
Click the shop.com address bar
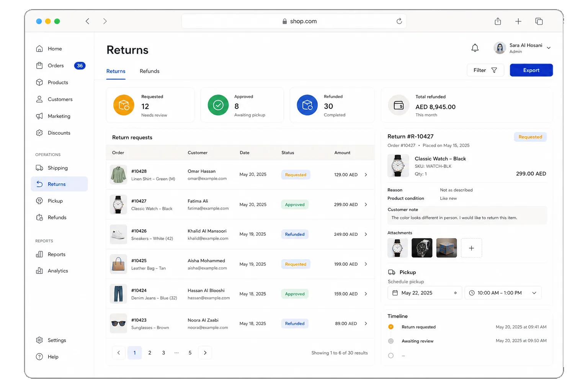[x=294, y=21]
